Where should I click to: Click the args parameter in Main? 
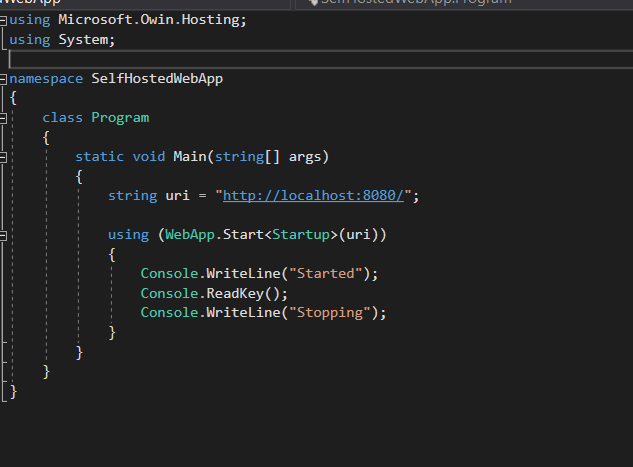pos(307,157)
